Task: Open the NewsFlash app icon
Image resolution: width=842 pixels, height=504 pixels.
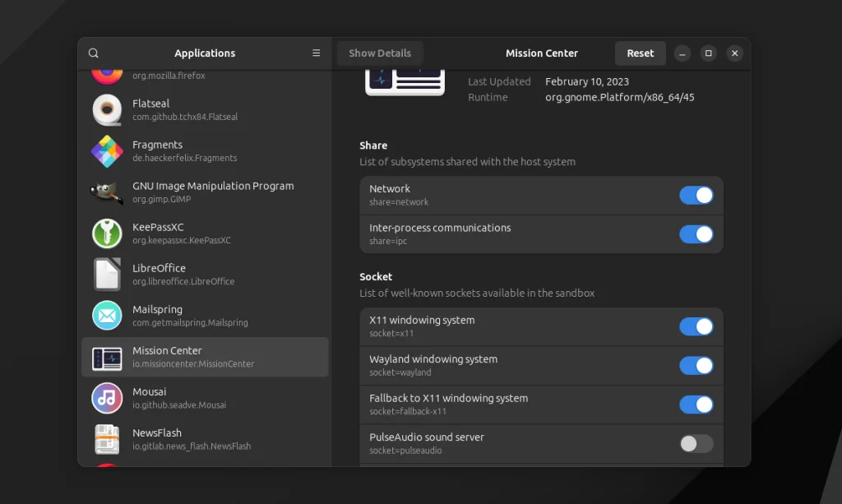Action: tap(107, 439)
